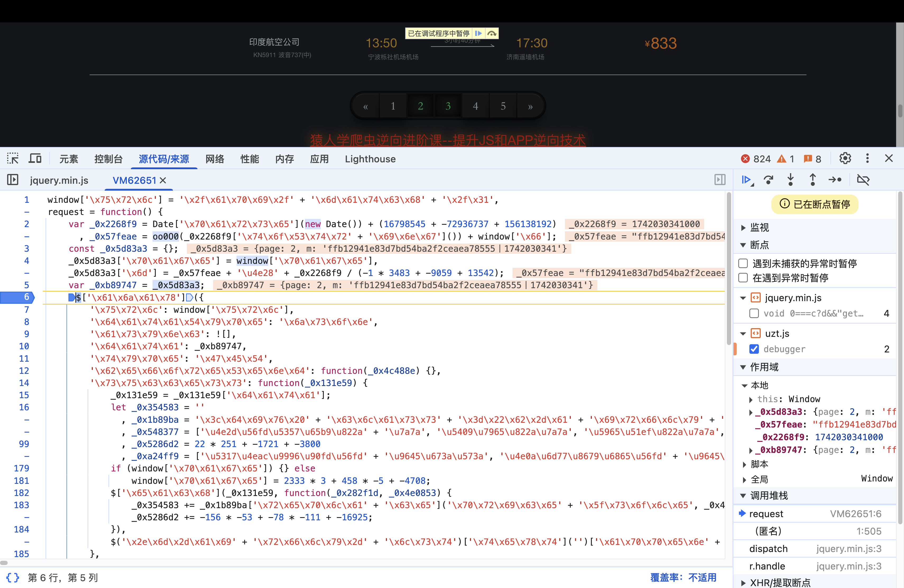Viewport: 904px width, 588px height.
Task: Uncheck the uzt.js debugger breakpoint
Action: pos(754,349)
